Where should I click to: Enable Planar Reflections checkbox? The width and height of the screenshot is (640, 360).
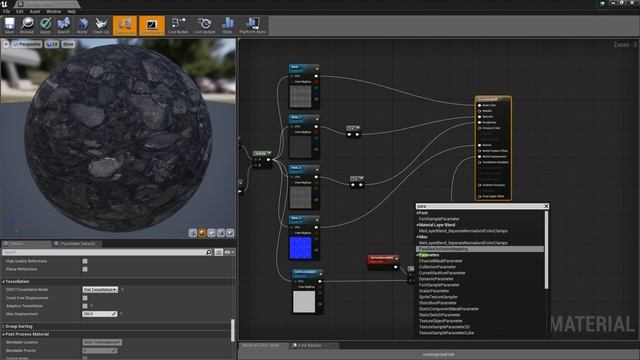coord(85,269)
